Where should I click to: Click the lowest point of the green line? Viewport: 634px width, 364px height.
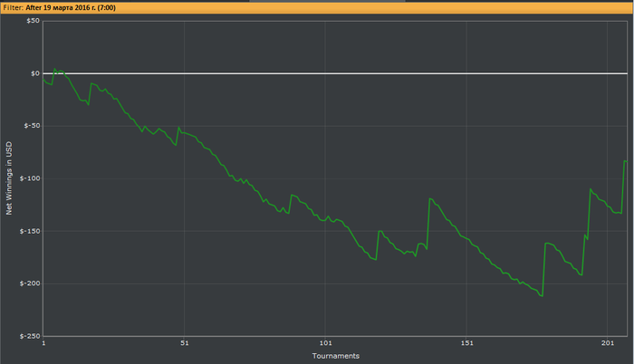[x=543, y=296]
